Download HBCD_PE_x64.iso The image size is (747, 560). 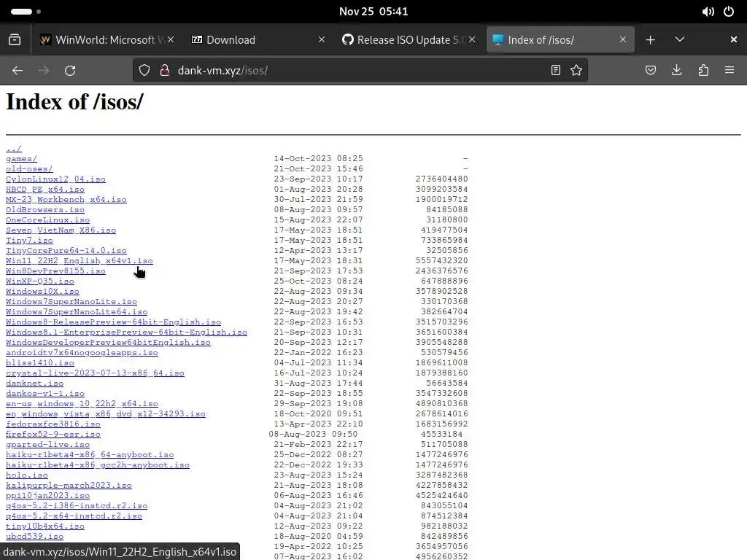tap(45, 190)
